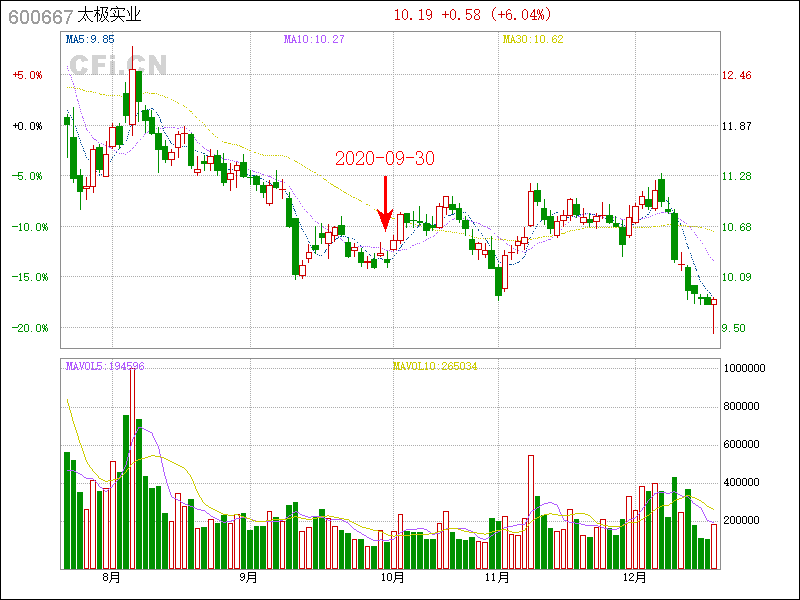Click the percentage change (+6.04%)
This screenshot has width=800, height=600.
(520, 15)
